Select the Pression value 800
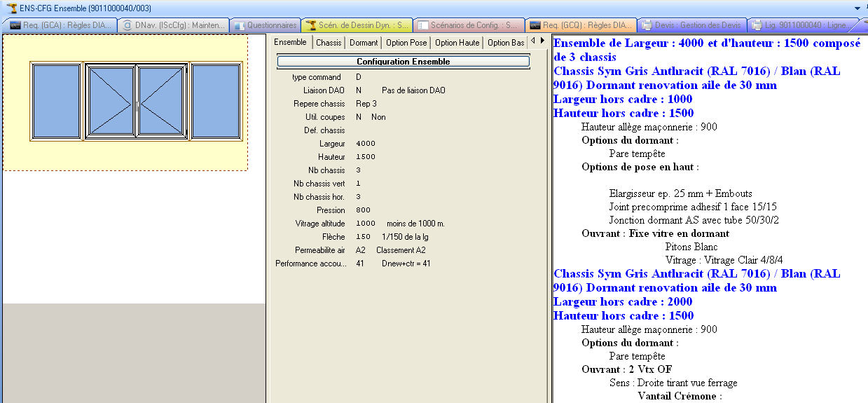Viewport: 868px width, 403px height. [363, 210]
